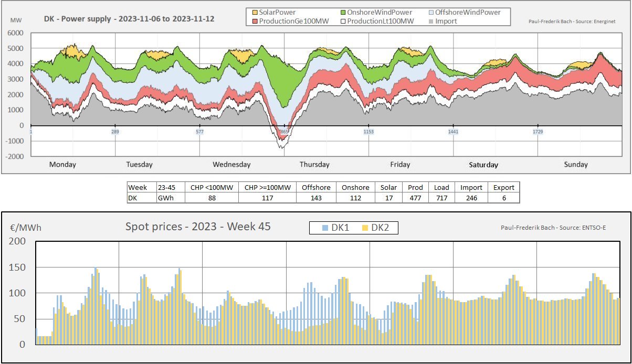Click the gray Import legend swatch
This screenshot has width=632, height=364.
click(x=431, y=21)
